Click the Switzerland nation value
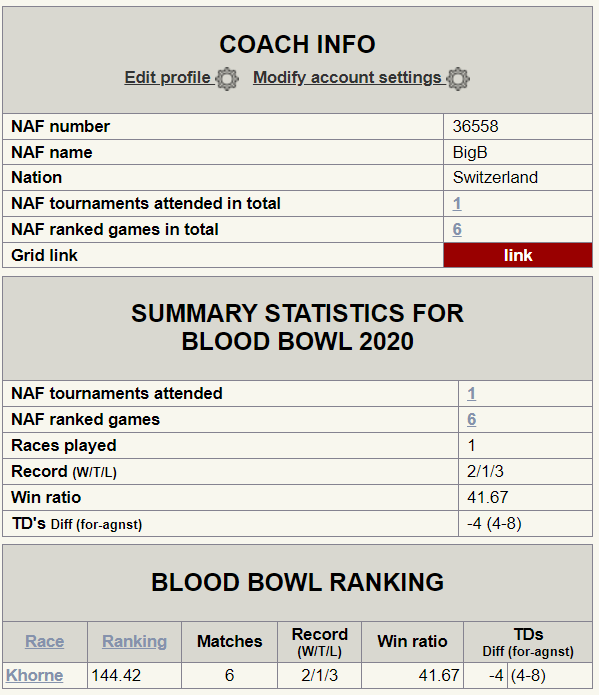 coord(495,177)
